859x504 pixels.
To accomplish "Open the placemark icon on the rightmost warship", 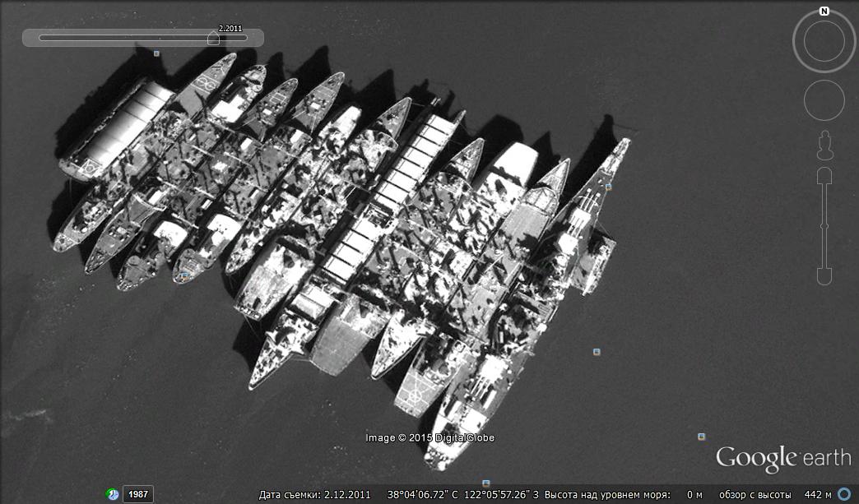I will pyautogui.click(x=608, y=187).
